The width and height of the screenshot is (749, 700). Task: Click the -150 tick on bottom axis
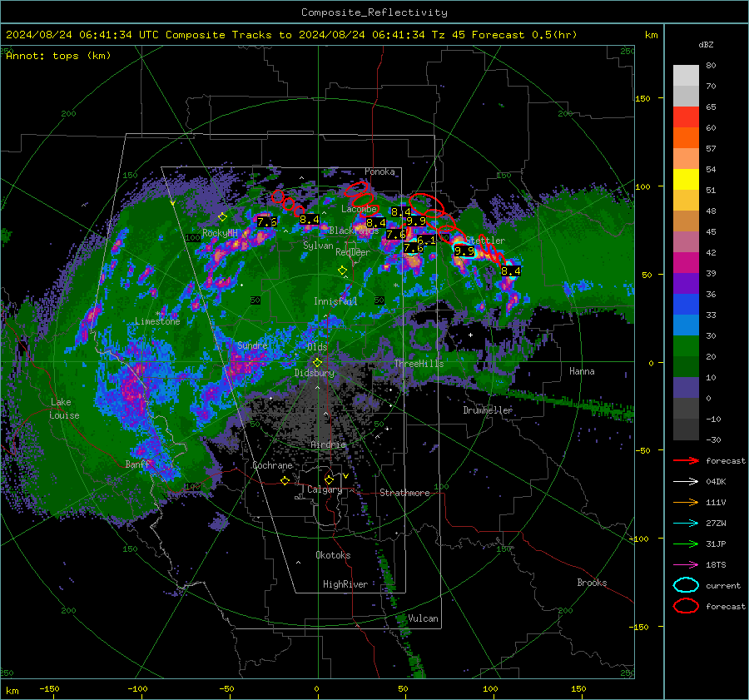pos(49,688)
